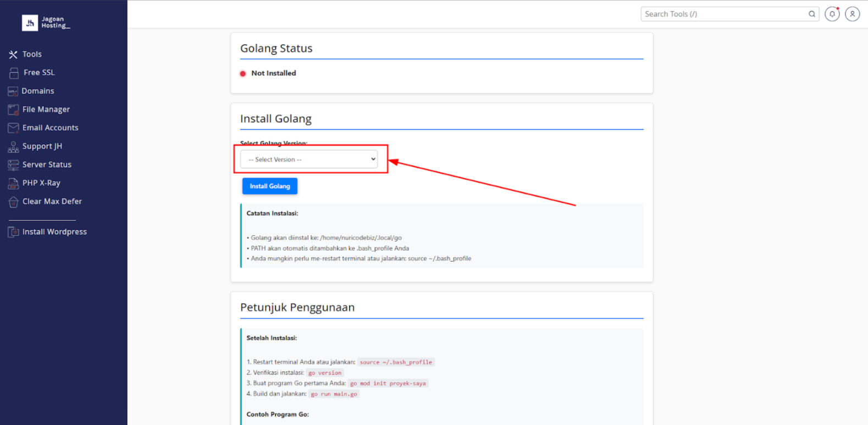Screen dimensions: 868x425
Task: Click the Clear Max Defer bucket icon
Action: click(x=13, y=202)
